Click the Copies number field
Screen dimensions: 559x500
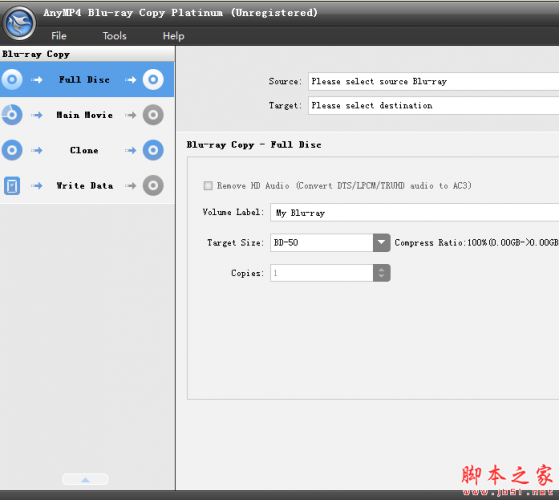point(322,273)
